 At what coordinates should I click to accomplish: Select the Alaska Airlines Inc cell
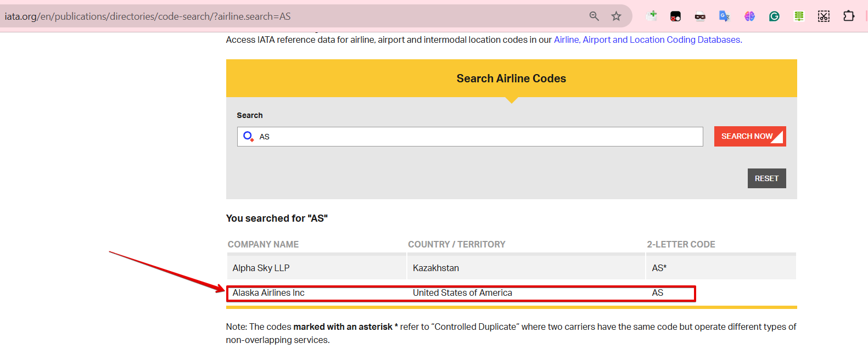[268, 293]
